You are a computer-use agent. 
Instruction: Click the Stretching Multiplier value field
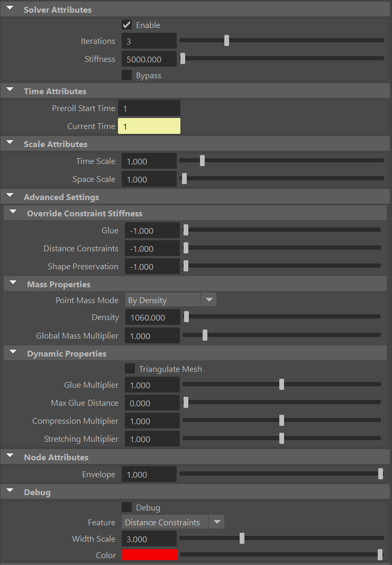click(152, 439)
